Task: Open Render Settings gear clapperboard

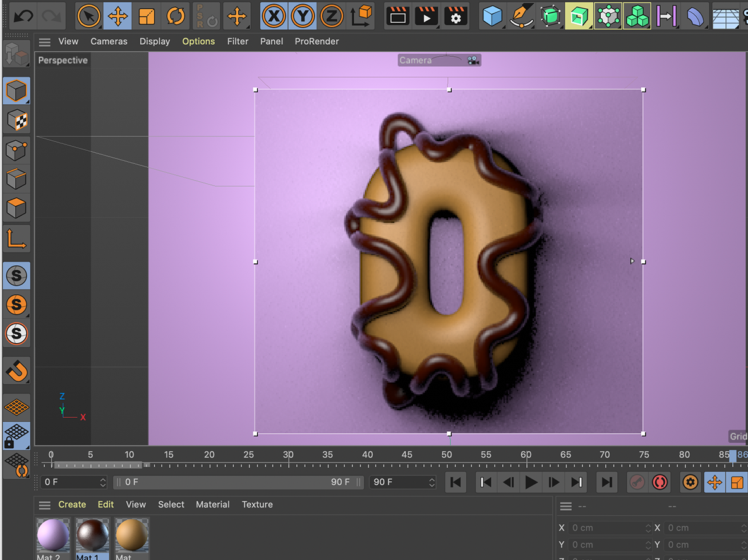Action: (x=455, y=16)
